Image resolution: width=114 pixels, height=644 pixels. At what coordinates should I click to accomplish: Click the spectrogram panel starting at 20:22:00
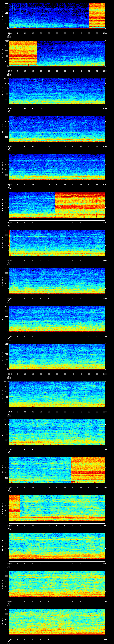point(57,318)
